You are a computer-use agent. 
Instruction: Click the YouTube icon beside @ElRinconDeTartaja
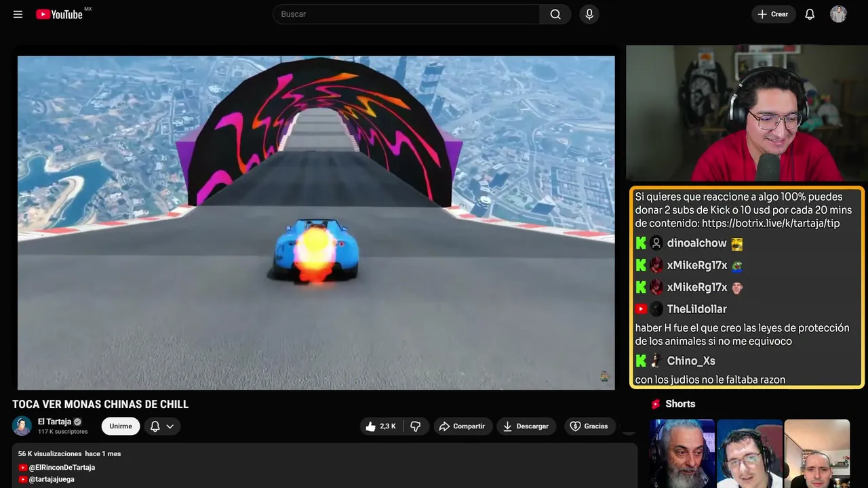pyautogui.click(x=22, y=468)
